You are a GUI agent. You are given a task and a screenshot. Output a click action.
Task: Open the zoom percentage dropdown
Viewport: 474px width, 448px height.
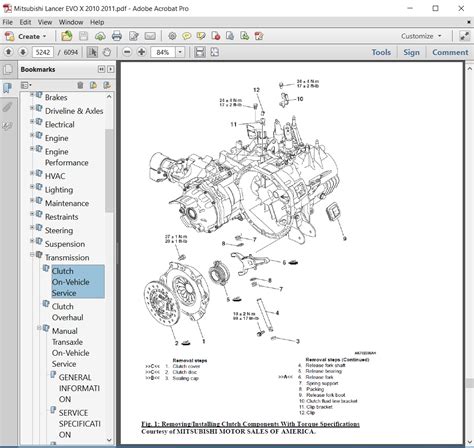tap(180, 52)
